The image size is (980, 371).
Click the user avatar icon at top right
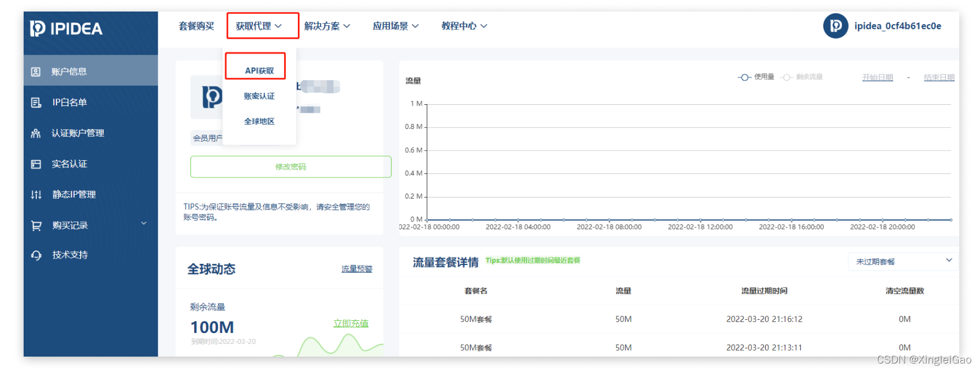[x=835, y=26]
